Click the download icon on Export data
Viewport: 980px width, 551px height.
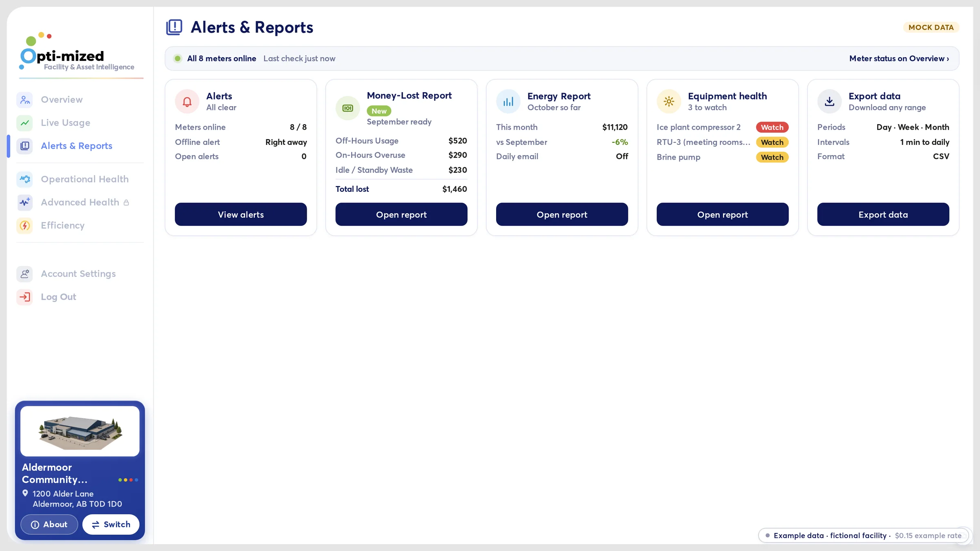pos(829,101)
